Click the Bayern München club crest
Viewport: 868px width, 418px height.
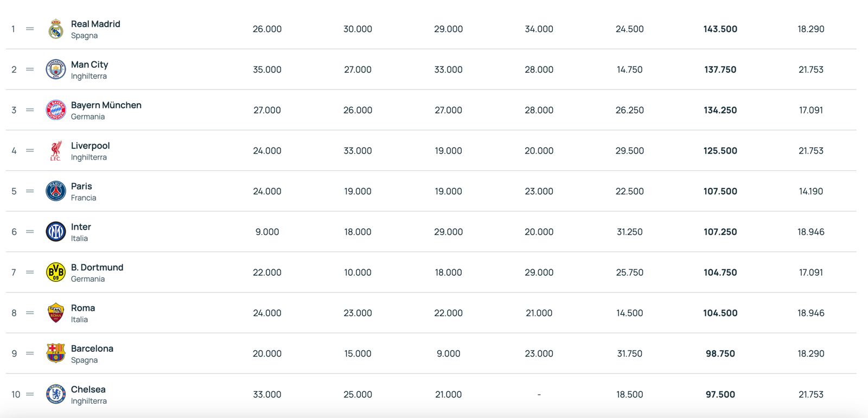[56, 110]
